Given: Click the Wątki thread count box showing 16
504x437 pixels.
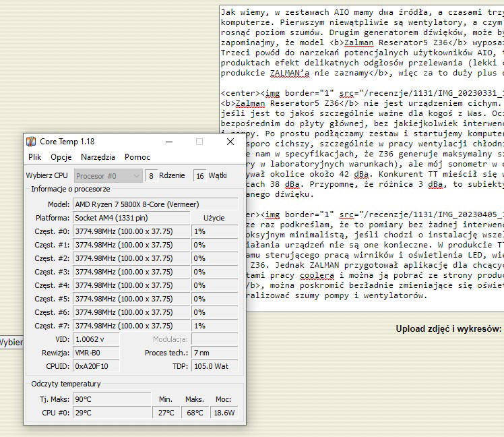Looking at the screenshot, I should 200,176.
